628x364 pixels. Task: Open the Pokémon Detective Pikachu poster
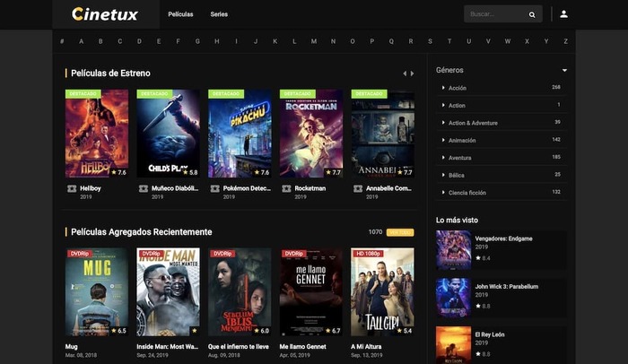tap(240, 134)
